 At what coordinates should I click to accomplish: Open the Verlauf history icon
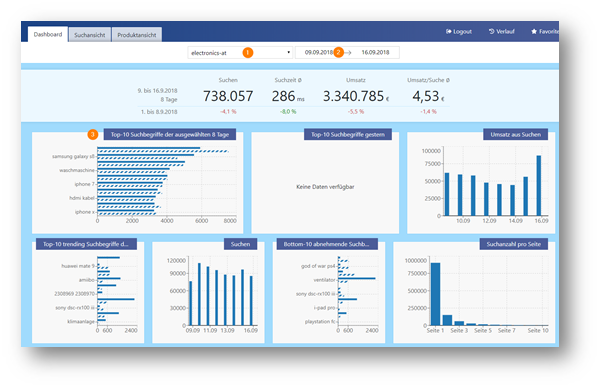tap(491, 31)
